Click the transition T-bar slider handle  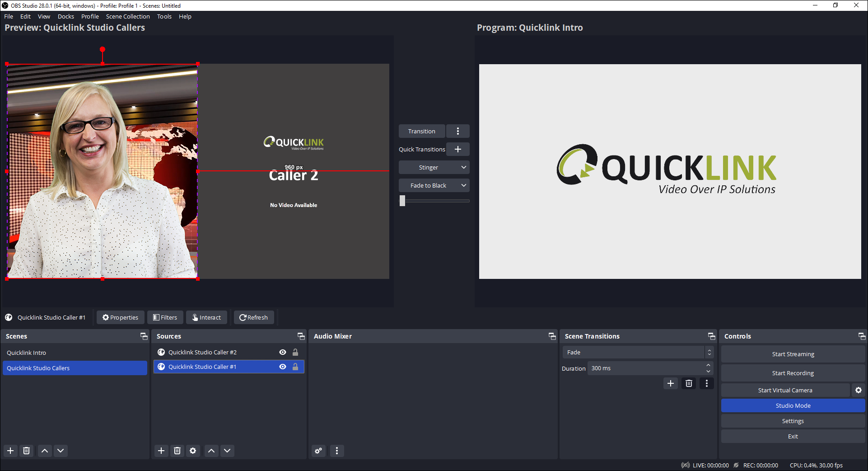(402, 201)
